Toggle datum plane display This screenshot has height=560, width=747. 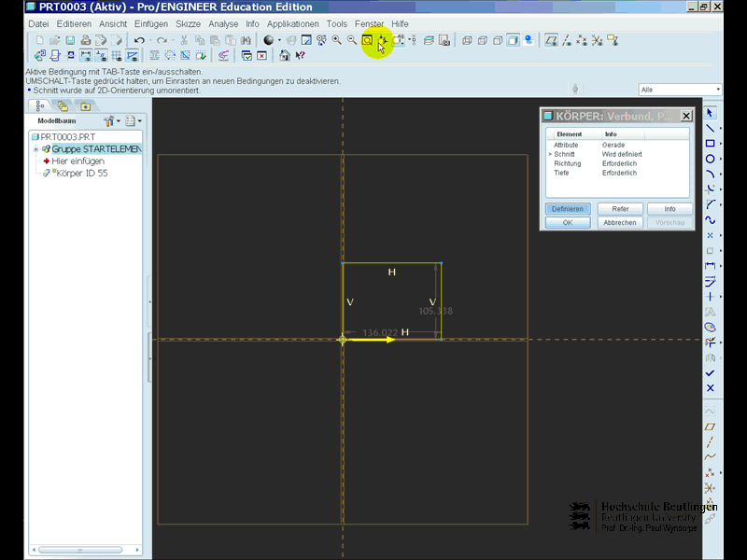pos(551,40)
